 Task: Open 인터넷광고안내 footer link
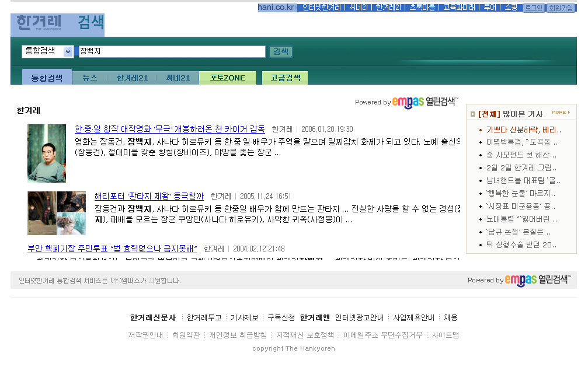coord(359,318)
